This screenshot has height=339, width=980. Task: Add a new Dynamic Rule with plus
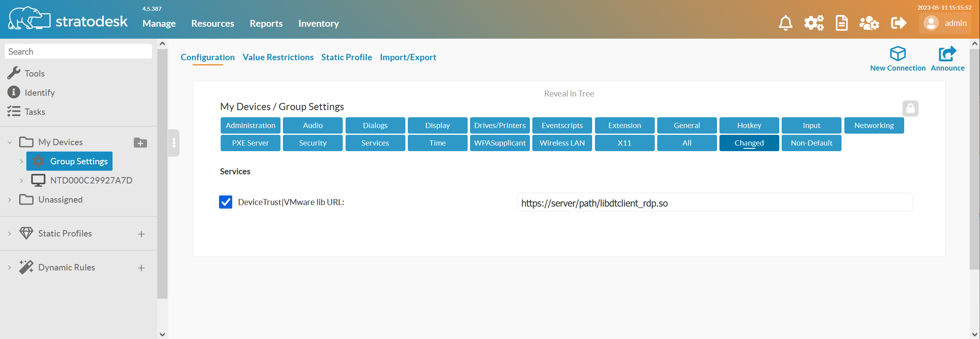pos(141,268)
